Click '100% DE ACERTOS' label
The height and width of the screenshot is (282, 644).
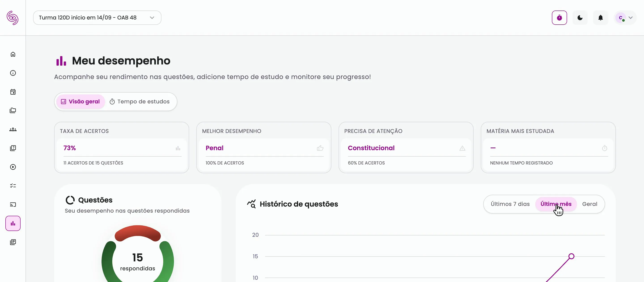tap(225, 163)
